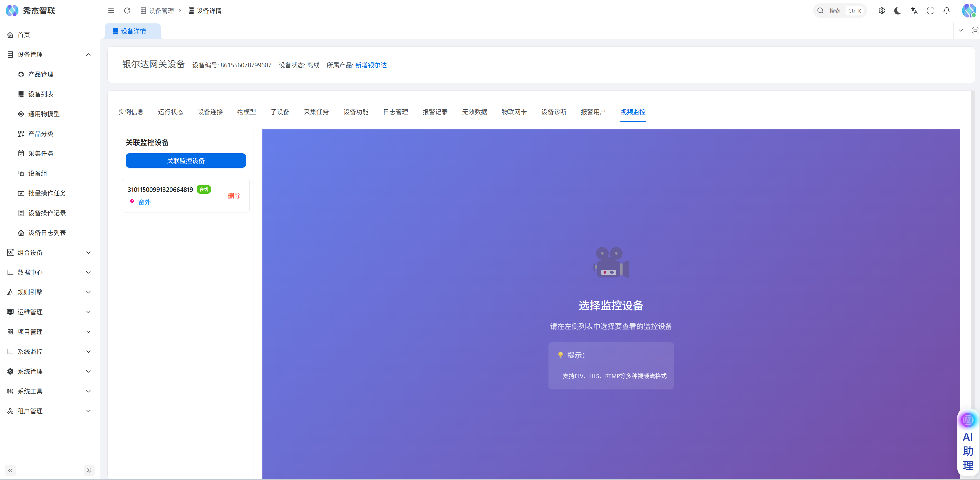Collapse sidebar with double-arrow button
Viewport: 980px width, 480px height.
tap(10, 470)
